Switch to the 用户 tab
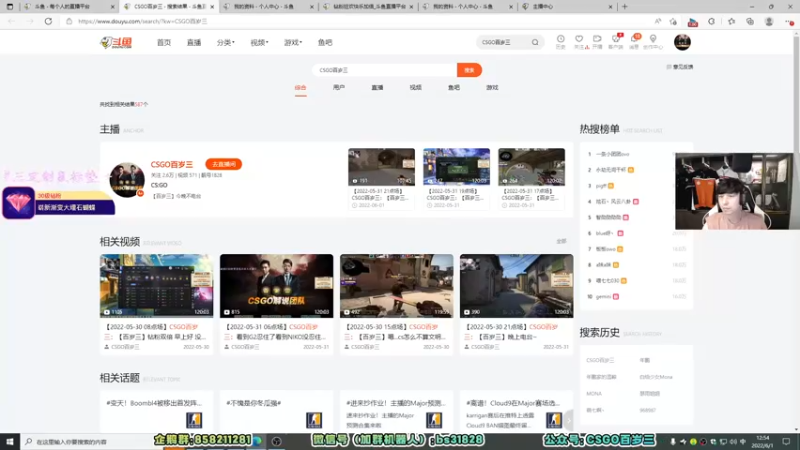 [x=339, y=88]
